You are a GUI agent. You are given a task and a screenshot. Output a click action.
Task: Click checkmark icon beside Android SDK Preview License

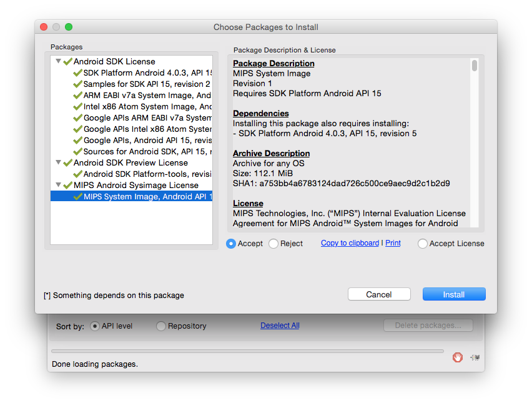68,162
